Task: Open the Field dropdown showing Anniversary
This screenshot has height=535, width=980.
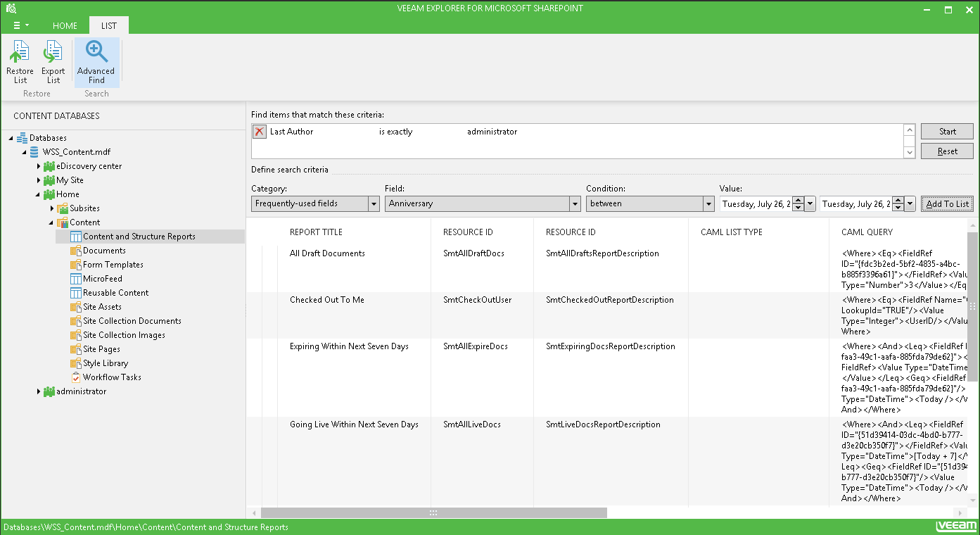Action: 574,203
